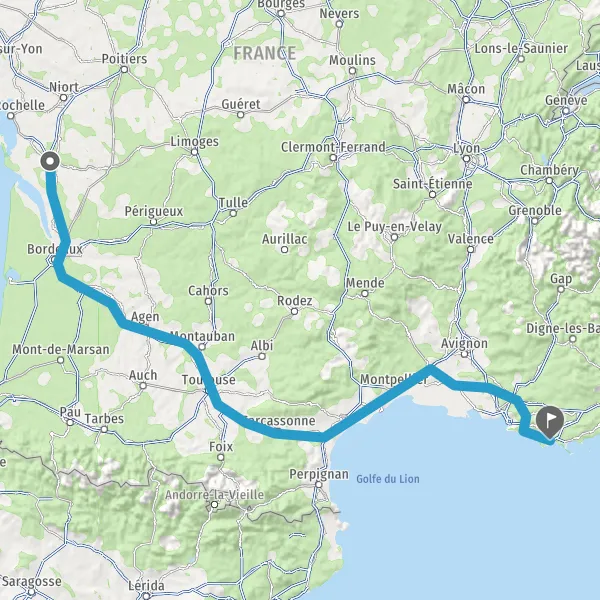Image resolution: width=600 pixels, height=600 pixels.
Task: Select the Périgueux city dot
Action: point(153,222)
